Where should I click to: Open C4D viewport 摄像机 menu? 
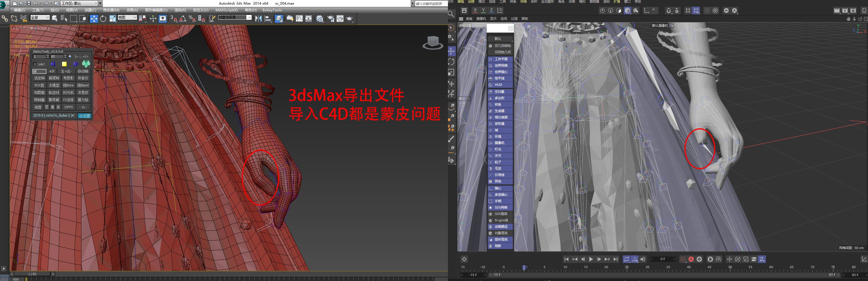pos(481,19)
